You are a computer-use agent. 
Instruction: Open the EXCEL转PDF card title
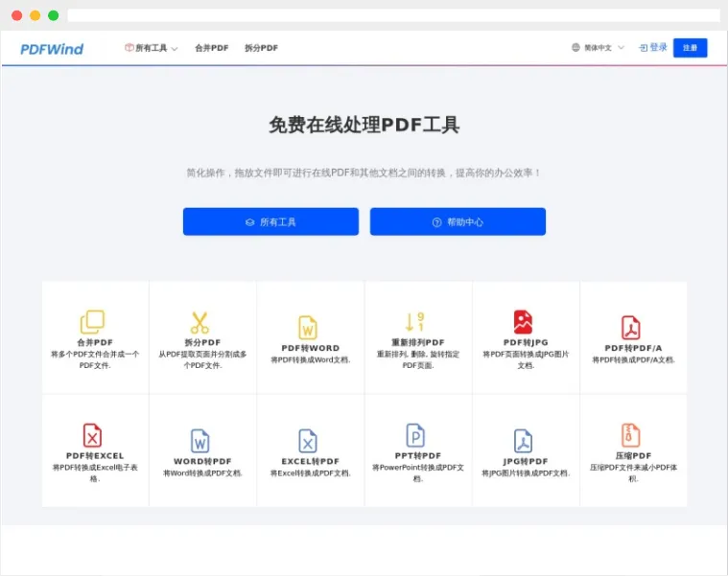point(310,461)
